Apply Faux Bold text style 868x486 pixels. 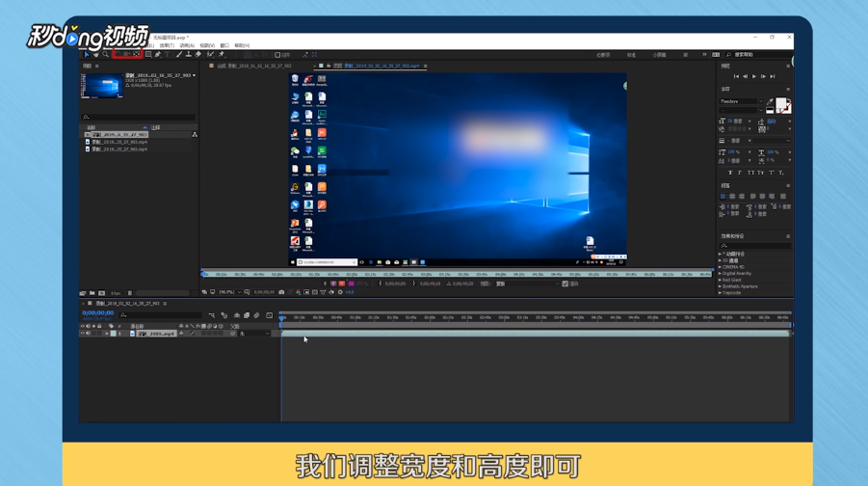730,173
